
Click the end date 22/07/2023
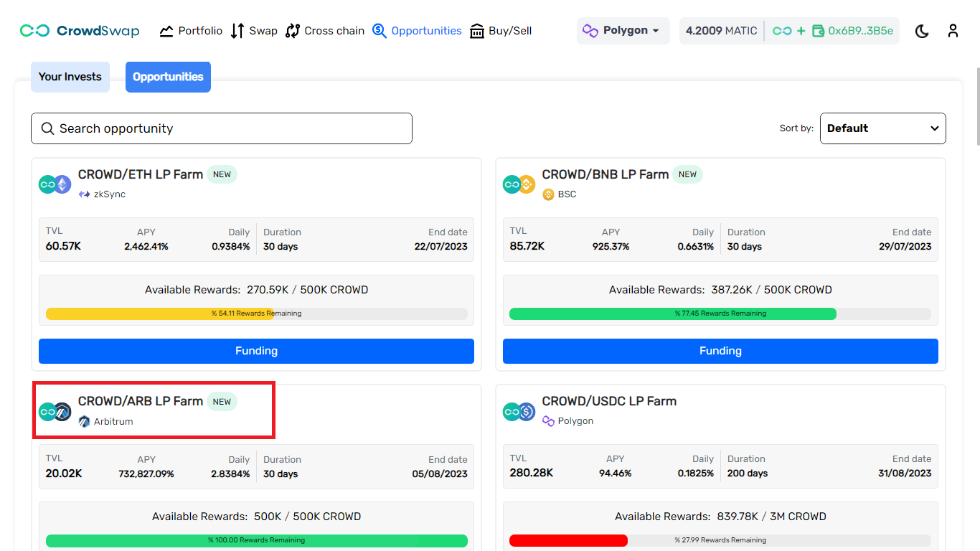440,247
